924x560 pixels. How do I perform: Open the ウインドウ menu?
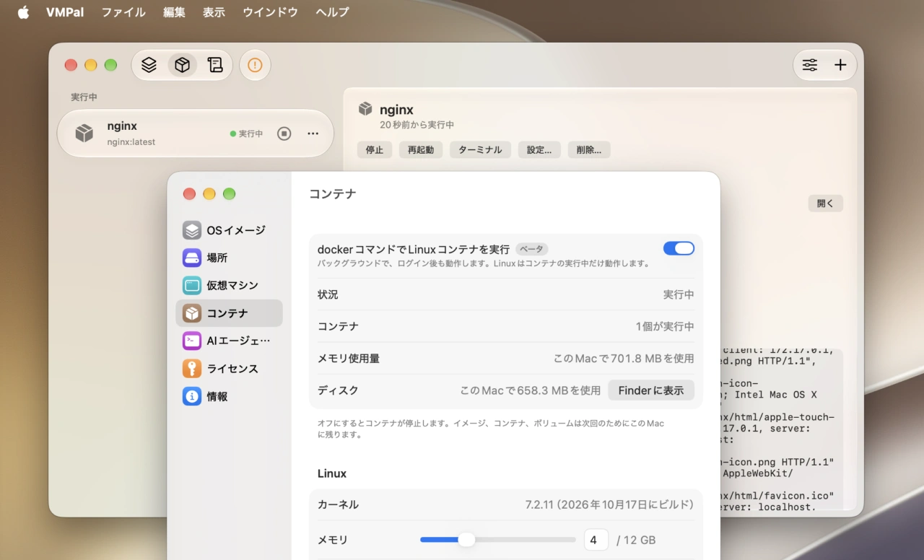[270, 12]
